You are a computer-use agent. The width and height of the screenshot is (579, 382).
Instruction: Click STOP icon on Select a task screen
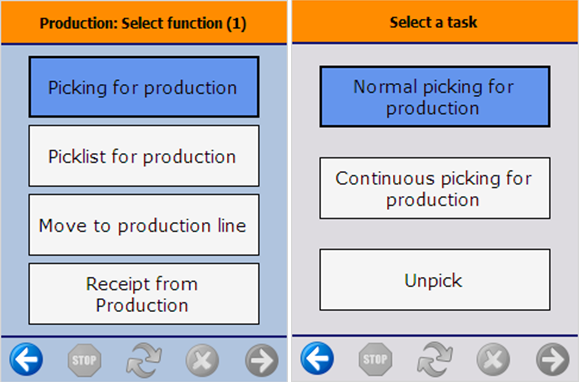(376, 359)
